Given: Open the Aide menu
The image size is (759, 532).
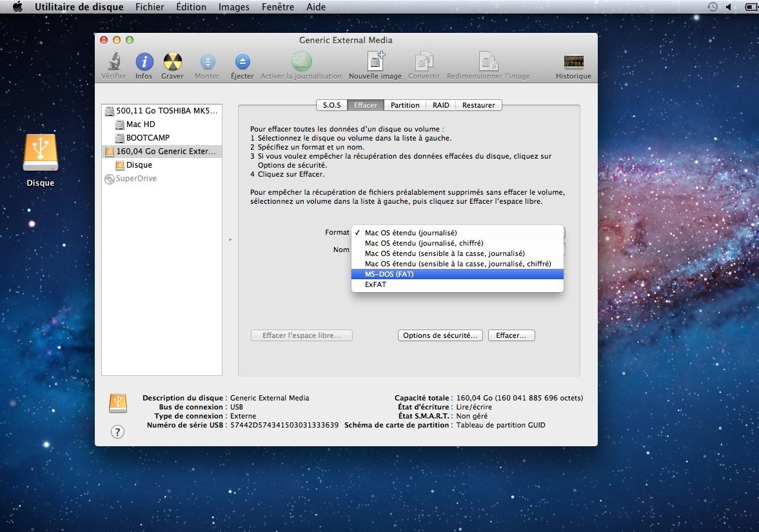Looking at the screenshot, I should (316, 7).
